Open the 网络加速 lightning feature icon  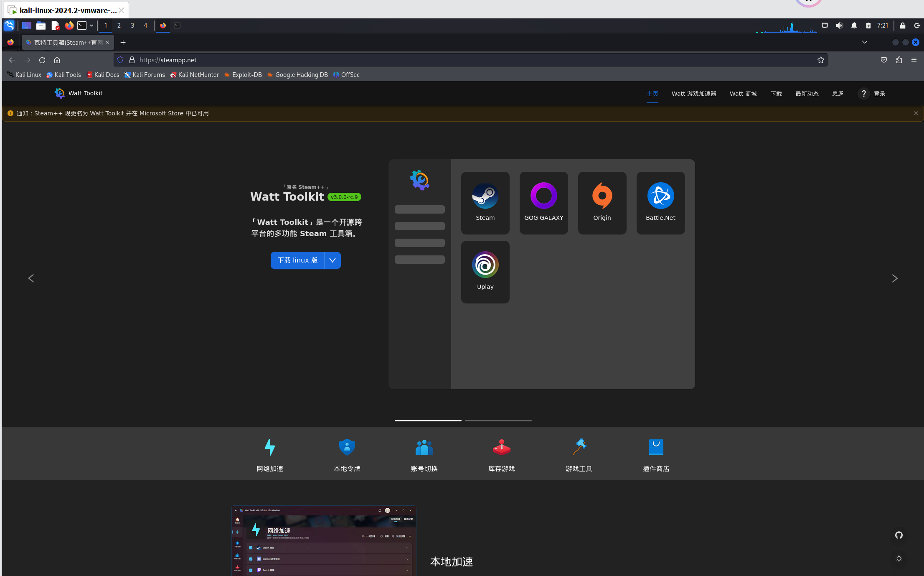coord(270,447)
